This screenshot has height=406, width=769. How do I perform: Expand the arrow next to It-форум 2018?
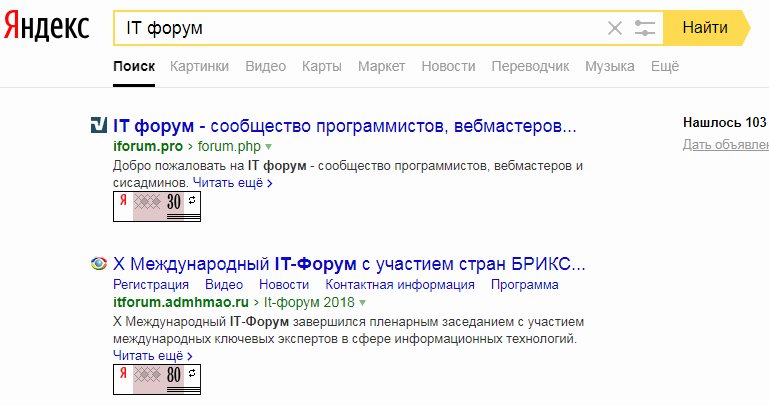coord(362,303)
